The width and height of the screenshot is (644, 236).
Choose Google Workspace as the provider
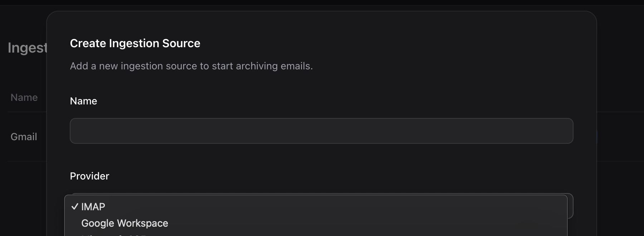(x=125, y=223)
